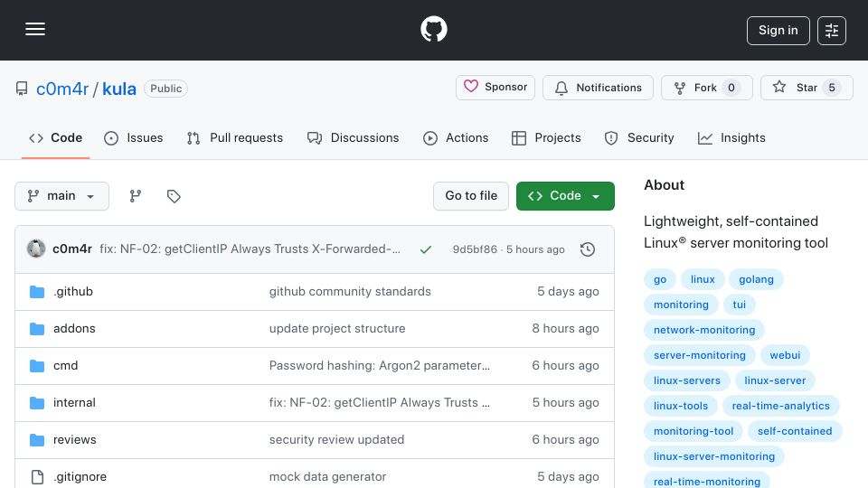Viewport: 868px width, 488px height.
Task: Click the 'linux-server-monitoring' topic tag
Action: pyautogui.click(x=714, y=457)
